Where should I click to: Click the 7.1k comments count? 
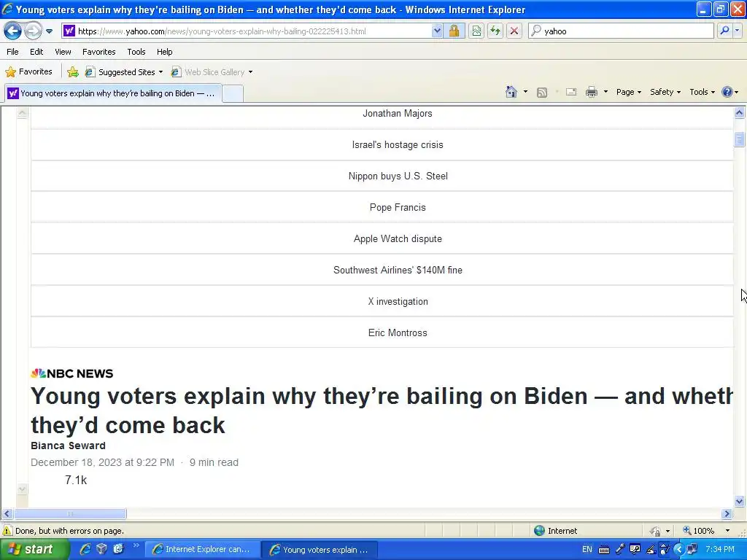[76, 480]
